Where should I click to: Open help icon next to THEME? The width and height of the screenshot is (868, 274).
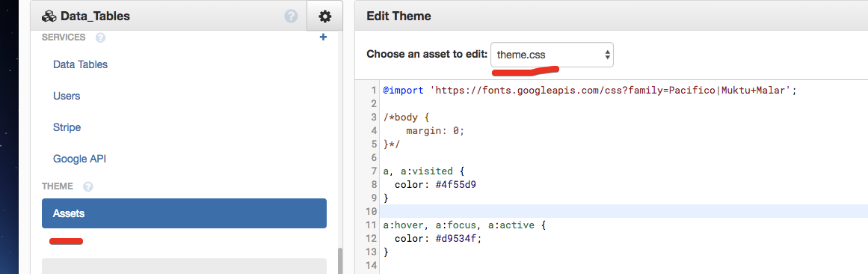88,186
